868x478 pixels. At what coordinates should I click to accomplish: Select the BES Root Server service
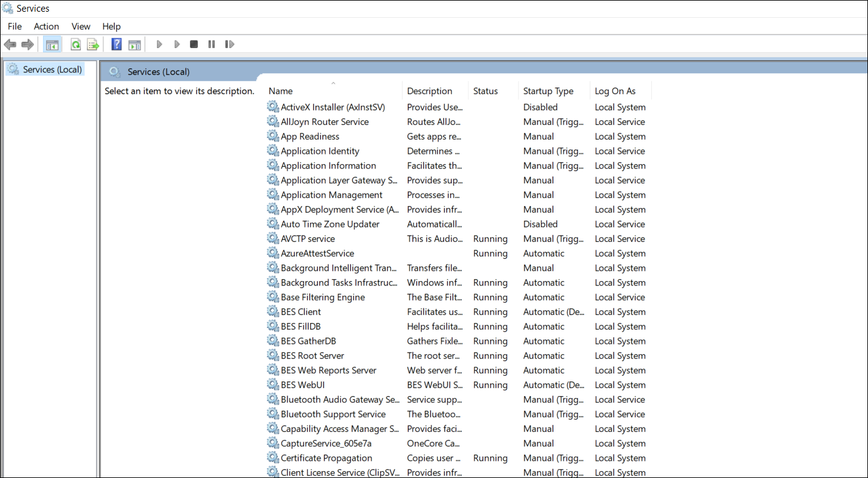point(312,356)
